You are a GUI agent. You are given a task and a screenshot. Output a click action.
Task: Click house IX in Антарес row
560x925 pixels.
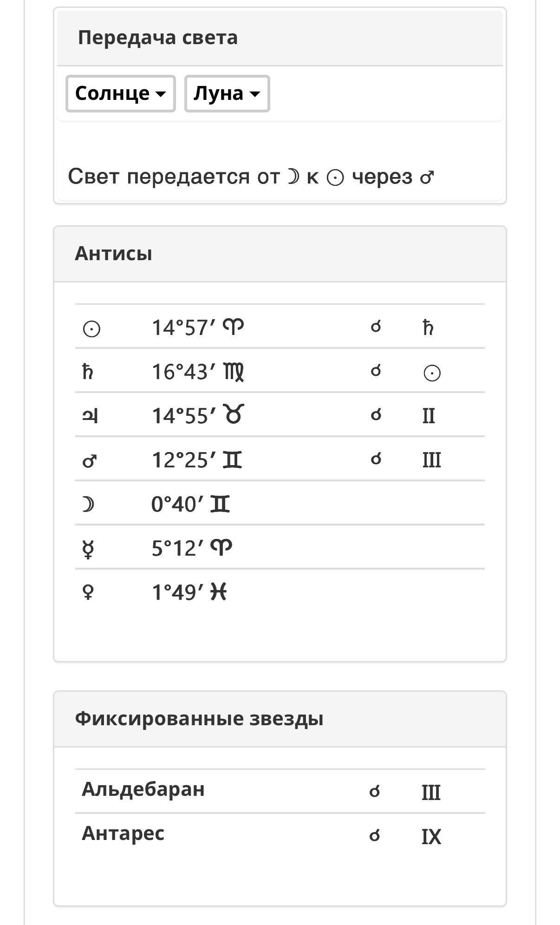[x=431, y=837]
